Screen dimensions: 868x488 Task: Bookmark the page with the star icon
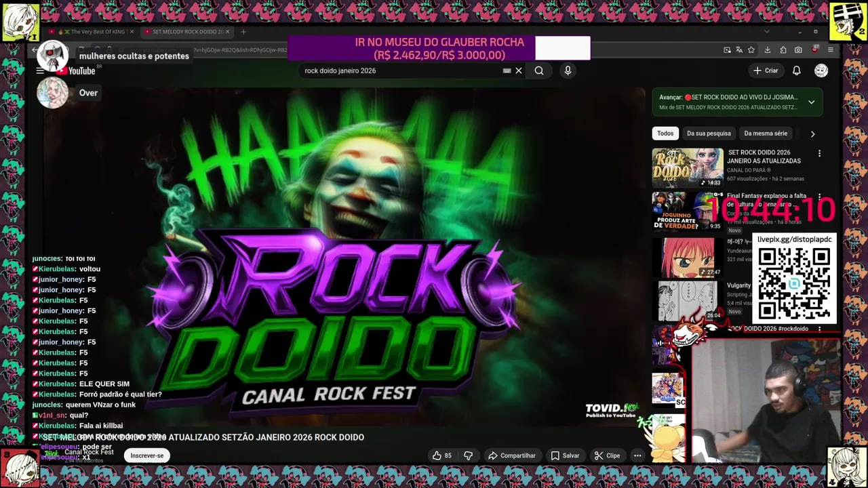tap(751, 50)
